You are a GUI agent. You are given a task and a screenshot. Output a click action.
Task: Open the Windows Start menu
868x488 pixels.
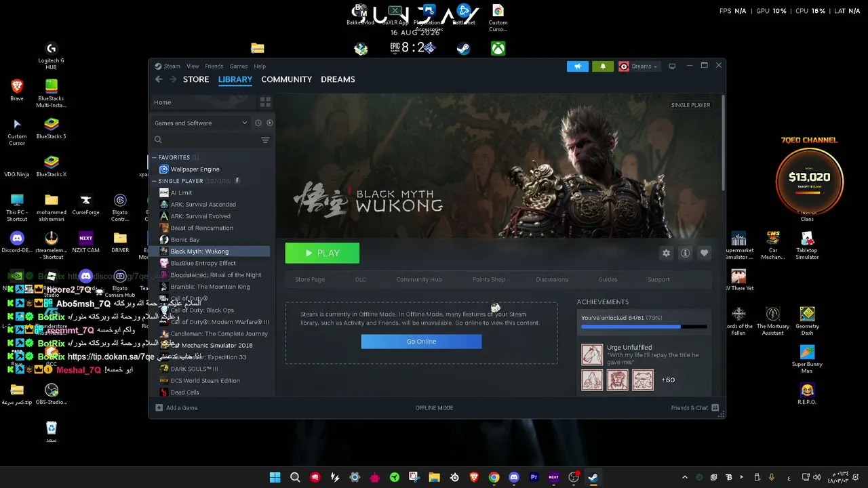(275, 477)
